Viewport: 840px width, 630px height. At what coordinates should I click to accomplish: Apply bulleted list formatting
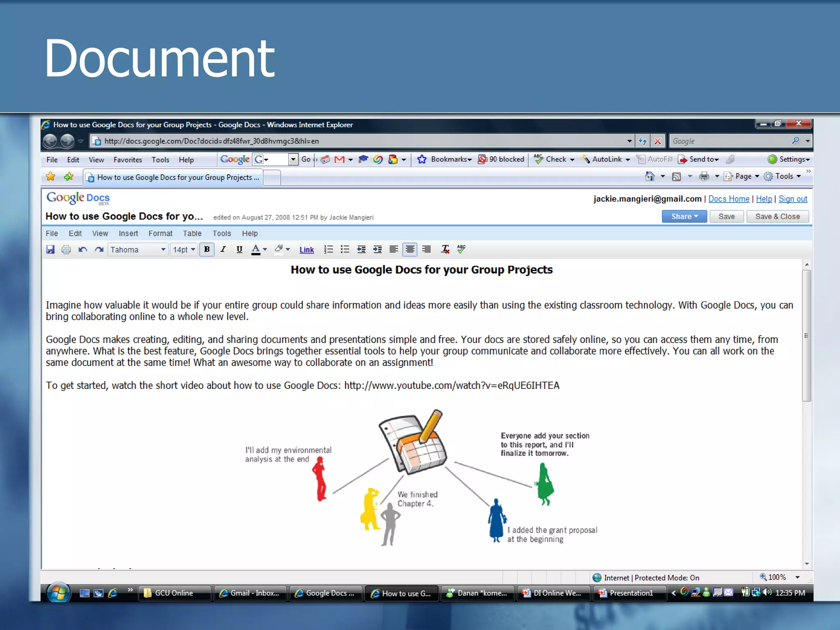point(345,249)
